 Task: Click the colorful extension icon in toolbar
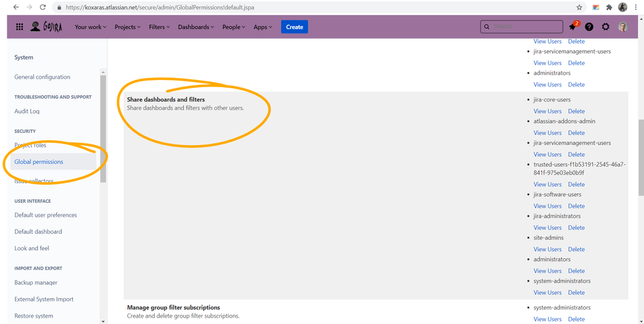coord(596,7)
